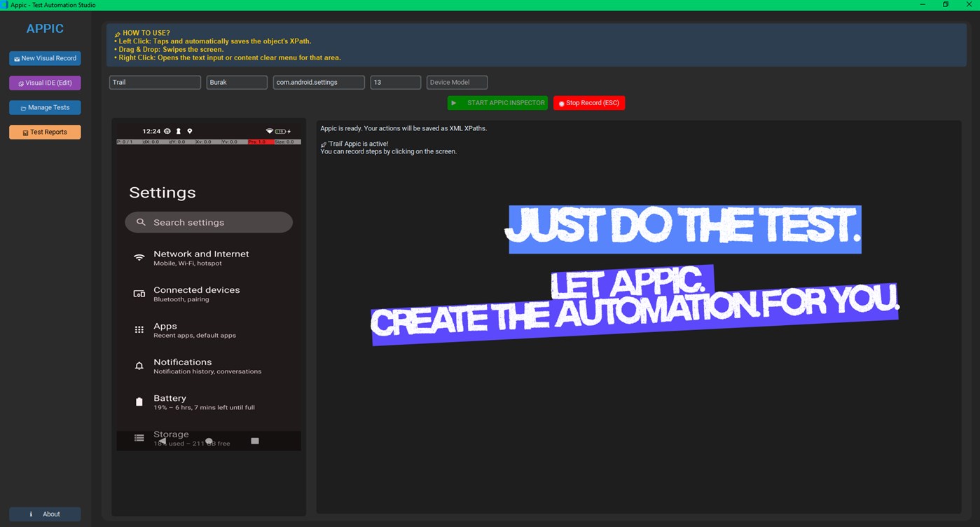The width and height of the screenshot is (980, 527).
Task: Click the Android version field showing 13
Action: pyautogui.click(x=396, y=82)
